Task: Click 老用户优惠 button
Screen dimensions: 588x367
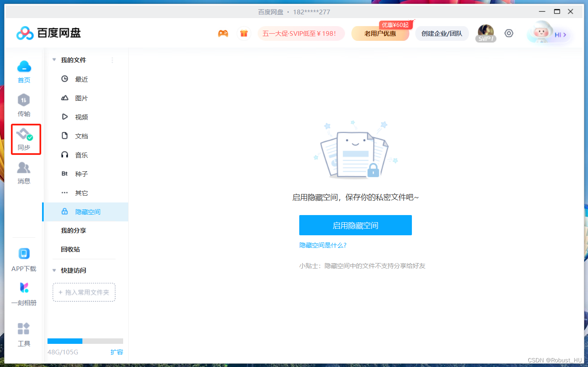Action: (x=380, y=34)
